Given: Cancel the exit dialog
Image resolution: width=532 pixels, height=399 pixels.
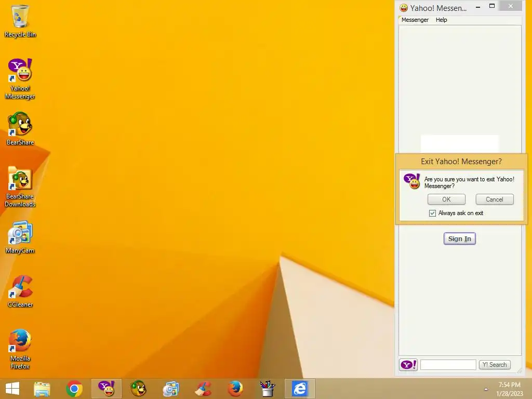Looking at the screenshot, I should pos(495,199).
